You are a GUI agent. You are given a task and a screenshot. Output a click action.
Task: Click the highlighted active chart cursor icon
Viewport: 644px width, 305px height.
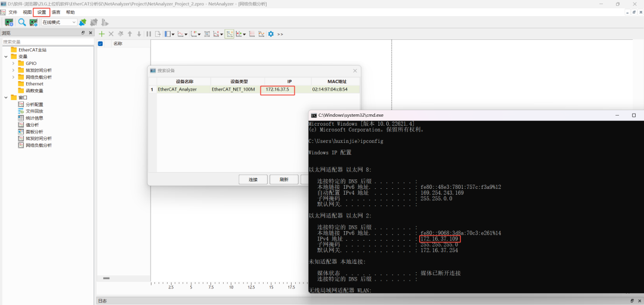(229, 34)
